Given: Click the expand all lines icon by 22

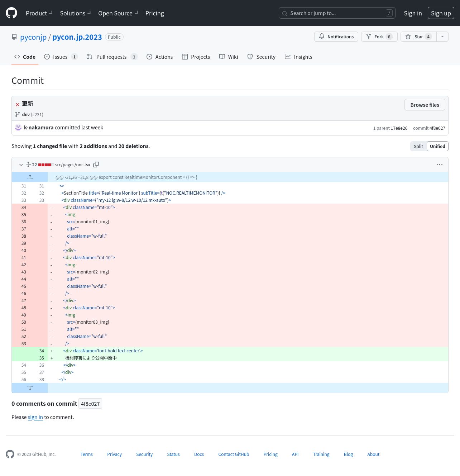Looking at the screenshot, I should point(28,165).
